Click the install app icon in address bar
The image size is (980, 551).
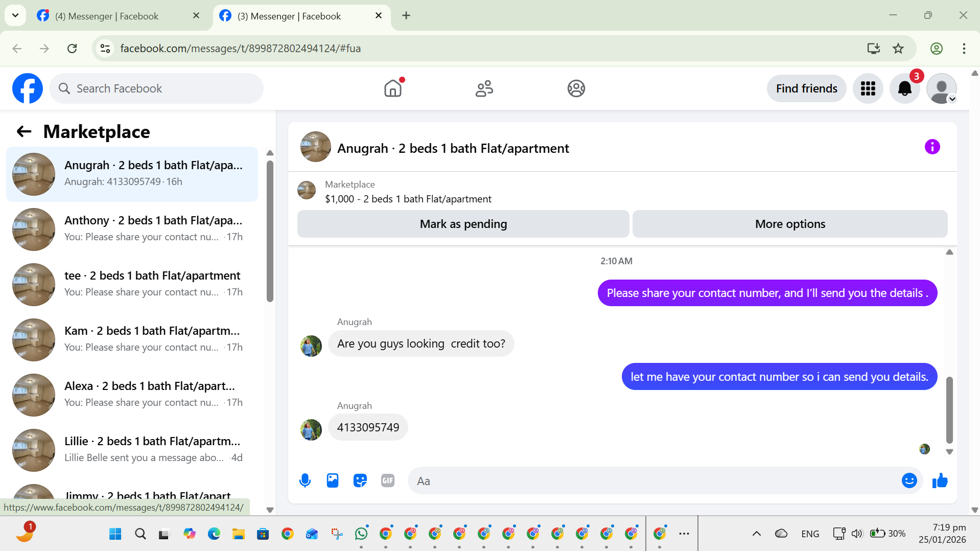873,49
